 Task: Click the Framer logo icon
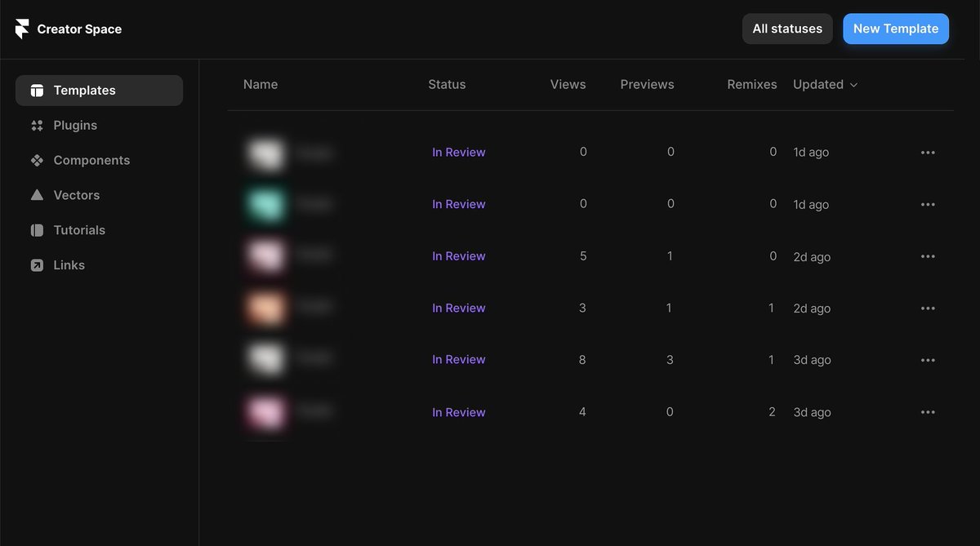click(22, 29)
